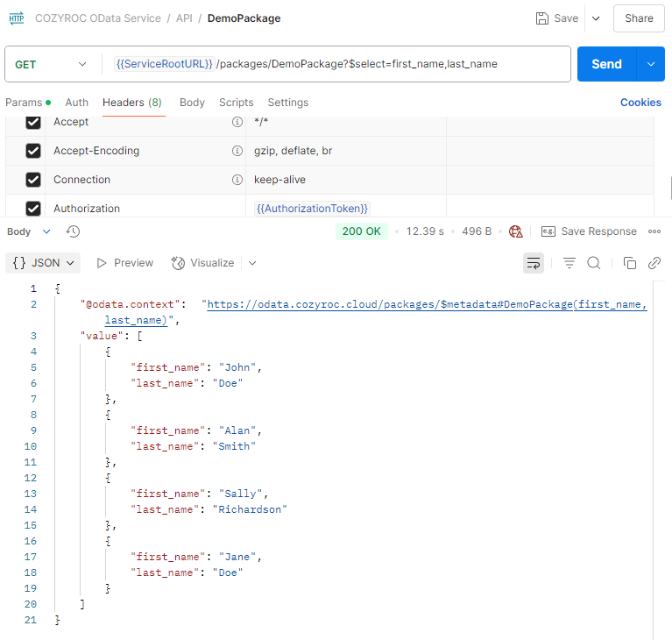
Task: Open the dropdown arrow next to Send
Action: point(650,64)
